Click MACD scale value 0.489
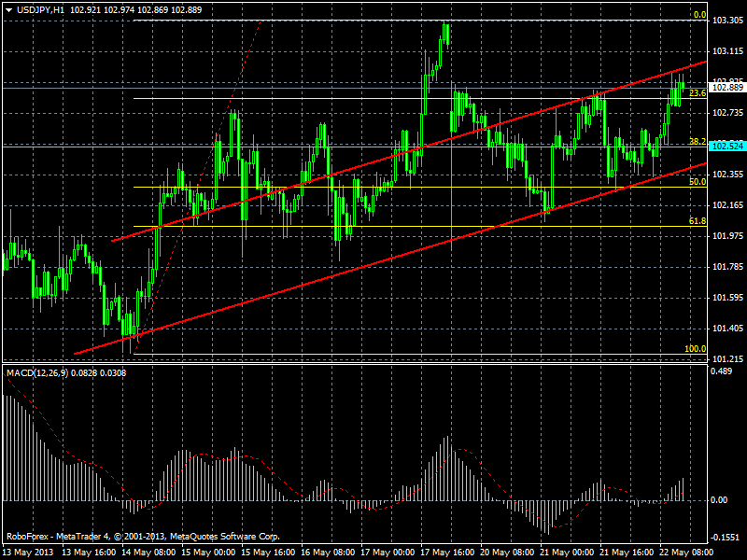This screenshot has height=560, width=747. (x=721, y=371)
